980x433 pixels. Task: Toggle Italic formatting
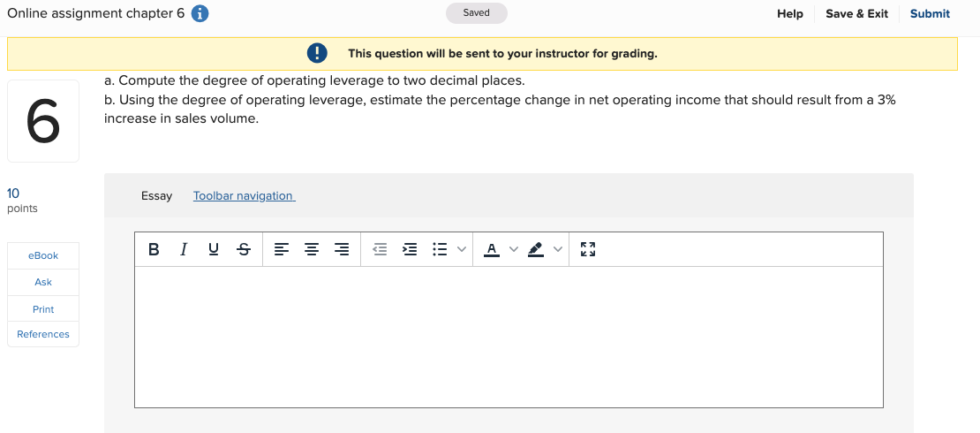183,249
